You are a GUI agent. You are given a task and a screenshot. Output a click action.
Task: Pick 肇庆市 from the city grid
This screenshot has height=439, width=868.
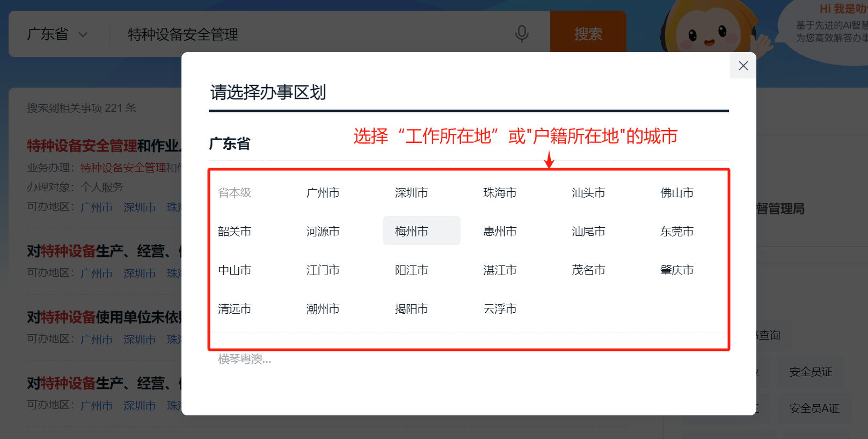click(x=676, y=270)
